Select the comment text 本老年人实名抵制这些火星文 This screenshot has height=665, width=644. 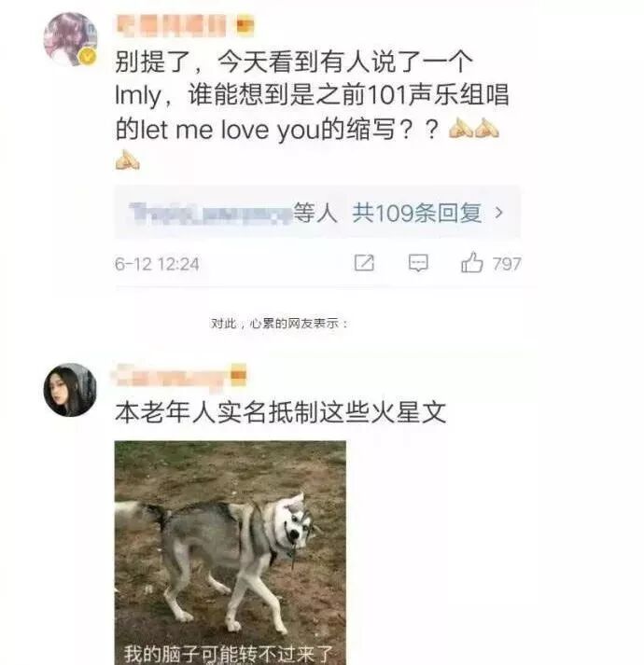[281, 412]
